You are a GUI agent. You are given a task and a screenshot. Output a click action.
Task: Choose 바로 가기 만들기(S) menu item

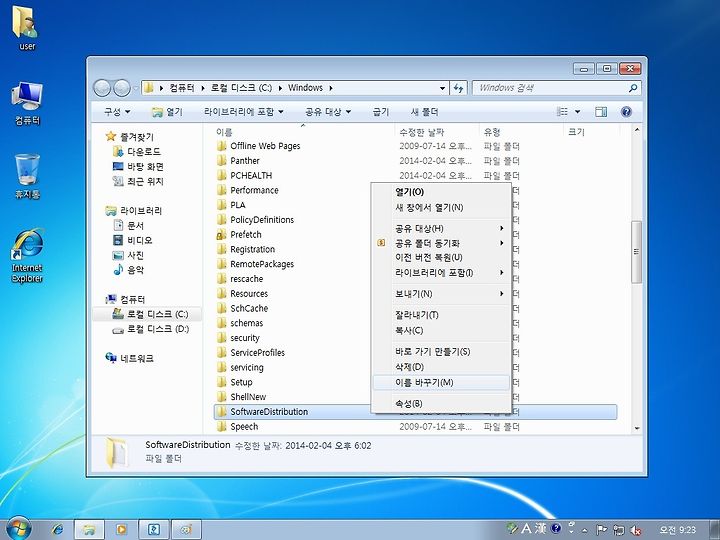pyautogui.click(x=442, y=351)
